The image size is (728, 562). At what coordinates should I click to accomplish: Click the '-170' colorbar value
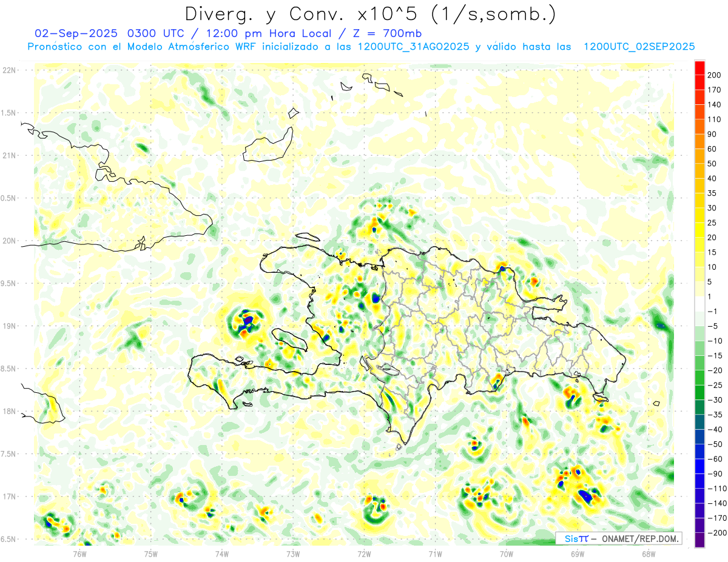click(716, 518)
